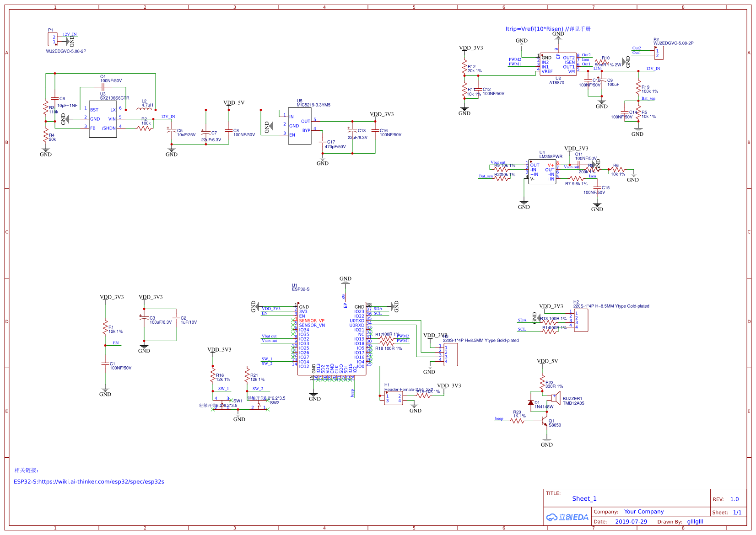Viewport: 756px width, 535px height.
Task: Select the 'beep' net label near R23
Action: point(499,418)
